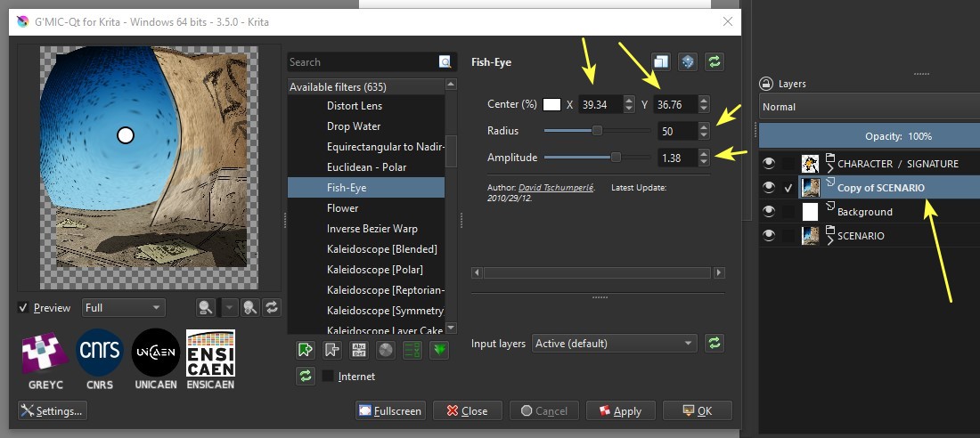
Task: Click the Apply button
Action: coord(621,410)
